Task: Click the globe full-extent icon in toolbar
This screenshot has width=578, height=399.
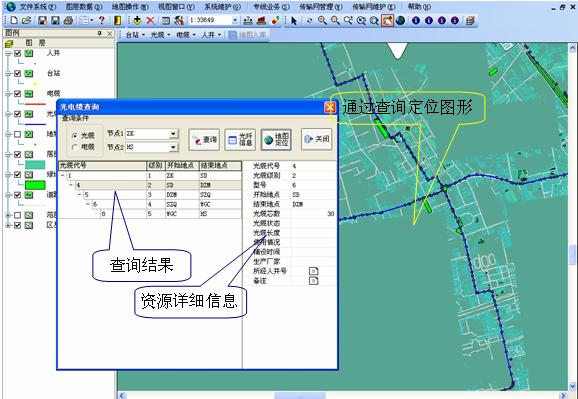Action: coord(400,21)
